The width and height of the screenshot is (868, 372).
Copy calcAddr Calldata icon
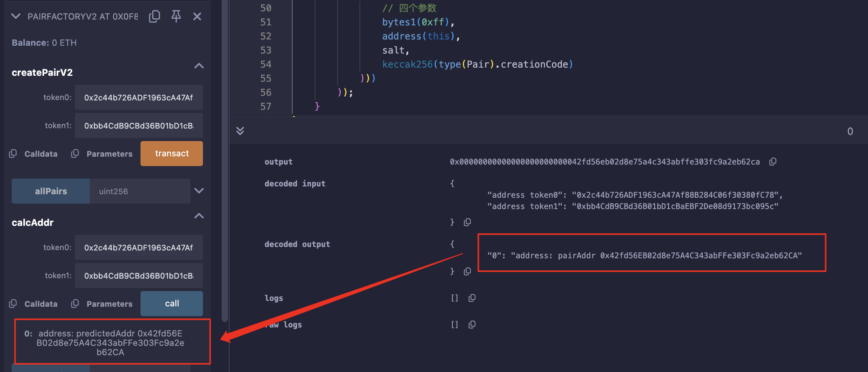pos(13,304)
